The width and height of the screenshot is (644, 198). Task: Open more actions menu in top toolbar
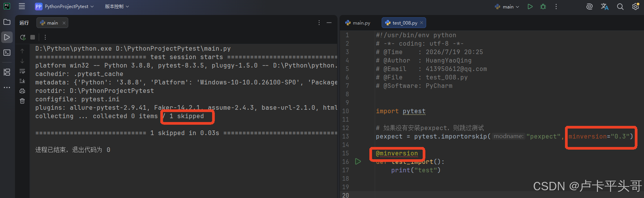pyautogui.click(x=556, y=7)
